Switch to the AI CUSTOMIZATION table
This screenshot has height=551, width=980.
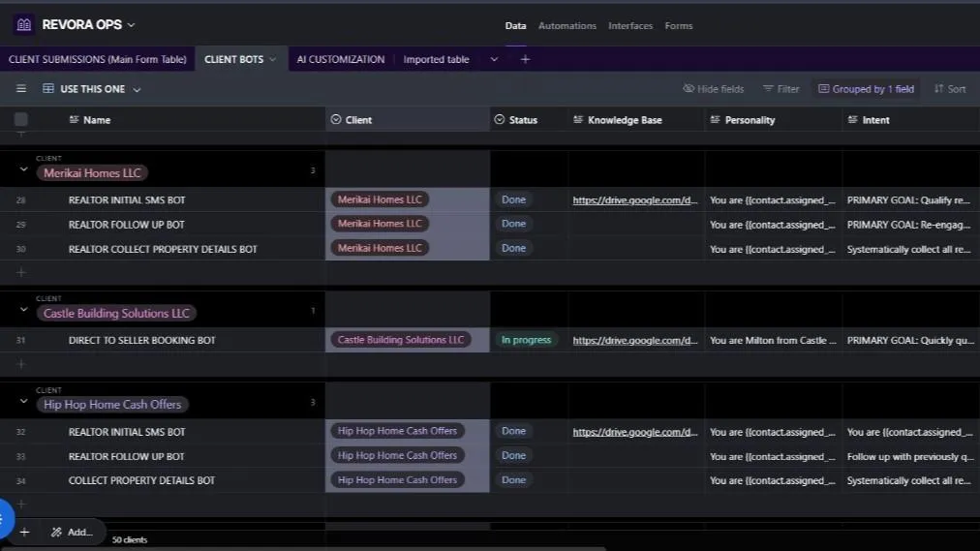pos(341,59)
